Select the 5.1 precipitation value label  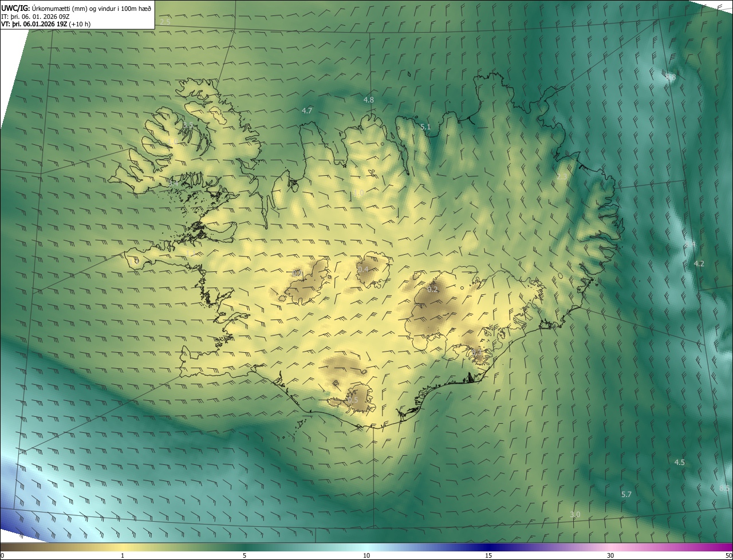(425, 127)
